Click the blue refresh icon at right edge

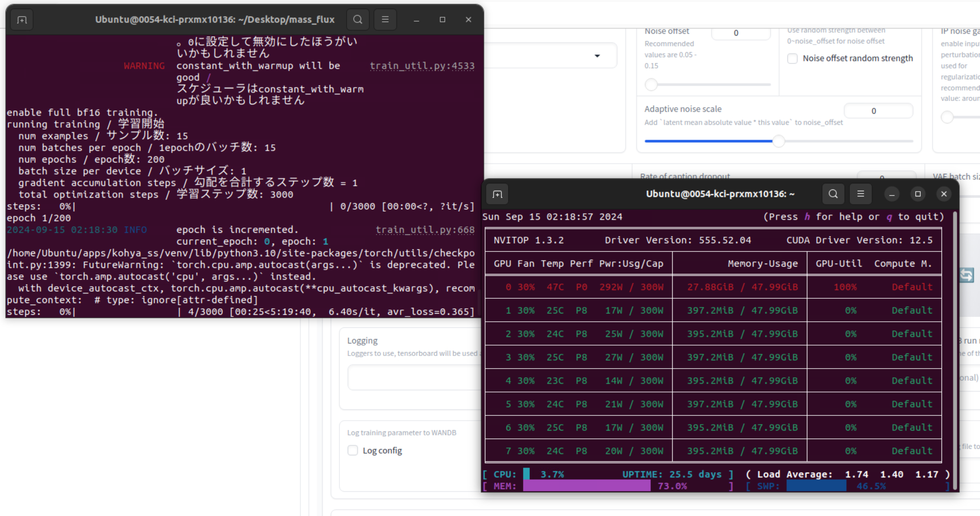coord(967,275)
